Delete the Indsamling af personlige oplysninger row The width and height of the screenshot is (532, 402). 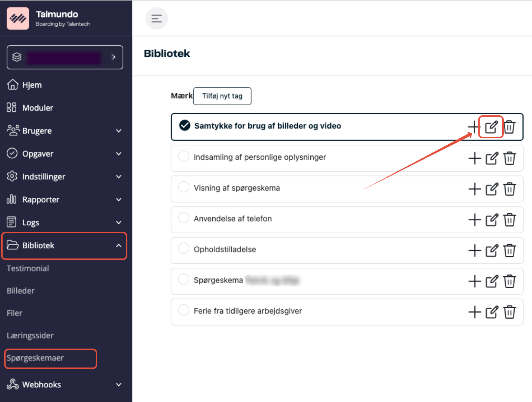[x=509, y=158]
